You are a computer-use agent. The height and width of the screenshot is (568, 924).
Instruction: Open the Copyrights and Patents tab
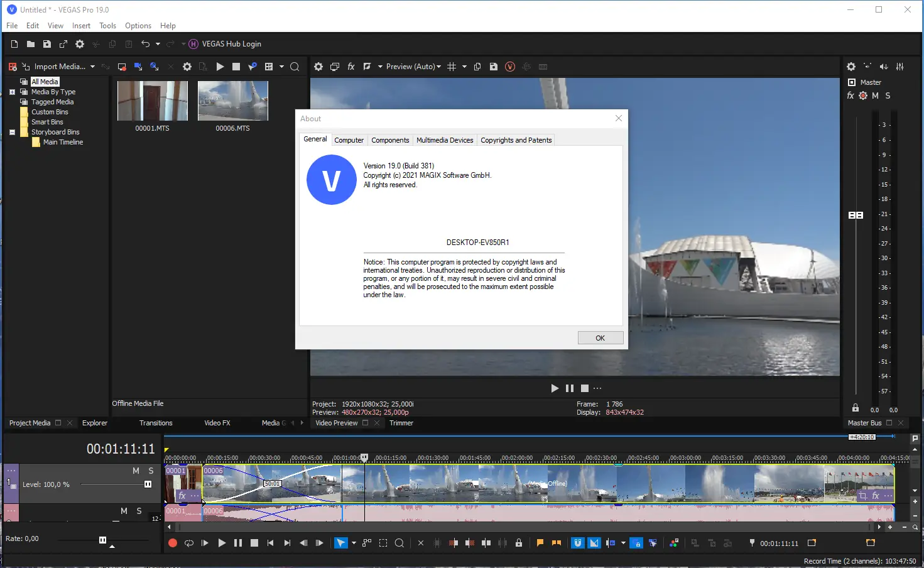[516, 140]
